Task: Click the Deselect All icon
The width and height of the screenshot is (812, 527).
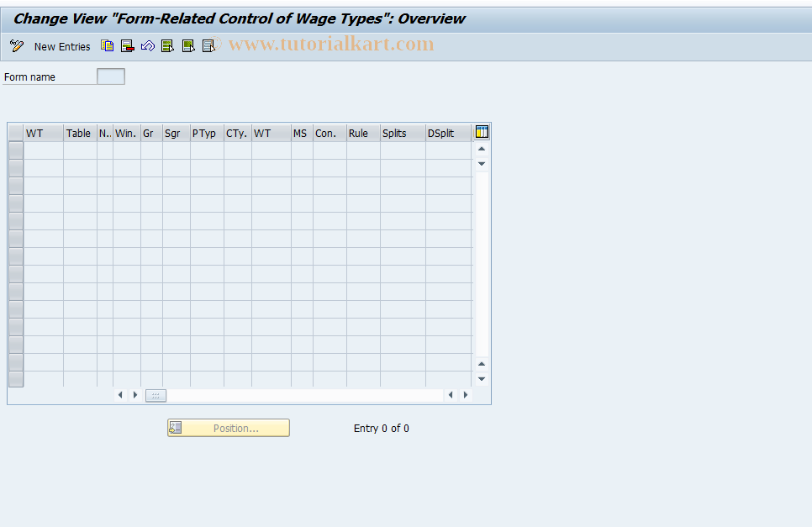Action: (x=208, y=46)
